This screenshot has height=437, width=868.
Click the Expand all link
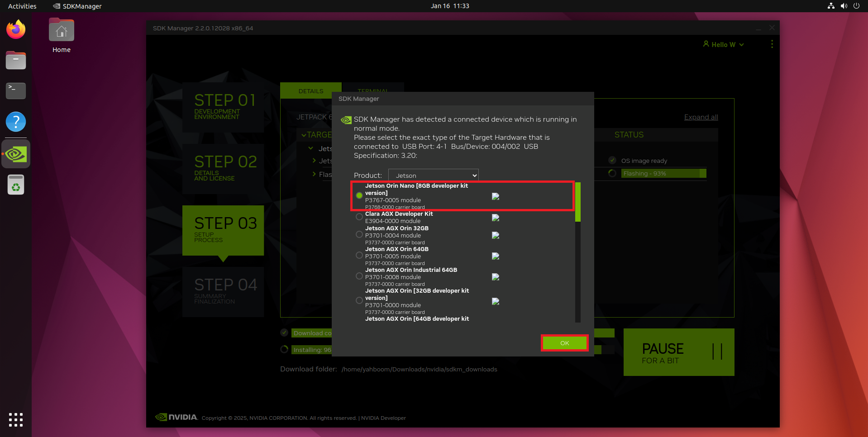coord(701,117)
